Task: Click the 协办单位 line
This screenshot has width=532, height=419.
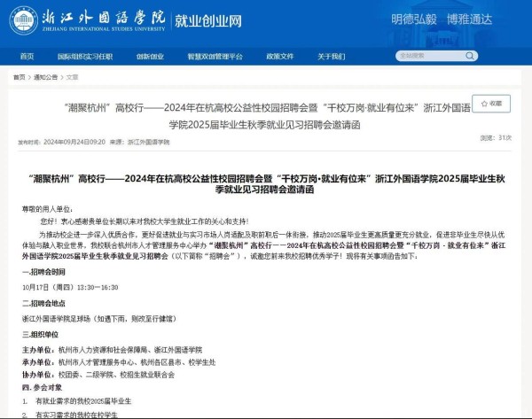Action: pyautogui.click(x=98, y=374)
